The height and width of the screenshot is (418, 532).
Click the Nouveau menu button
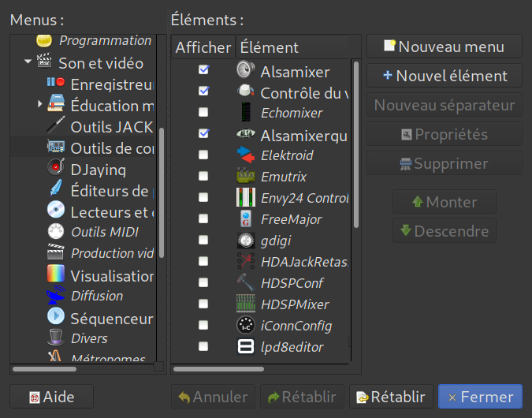[444, 47]
